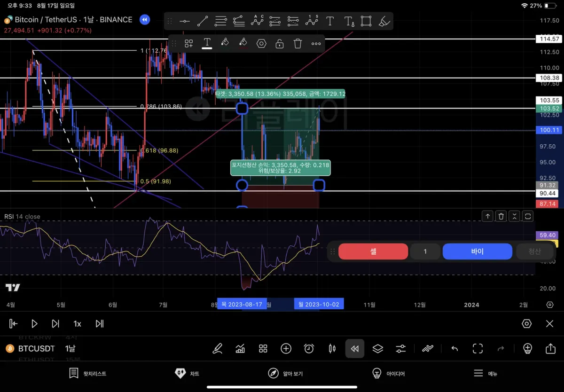This screenshot has height=392, width=564.
Task: Switch to the 아이디어 tab
Action: (x=388, y=374)
